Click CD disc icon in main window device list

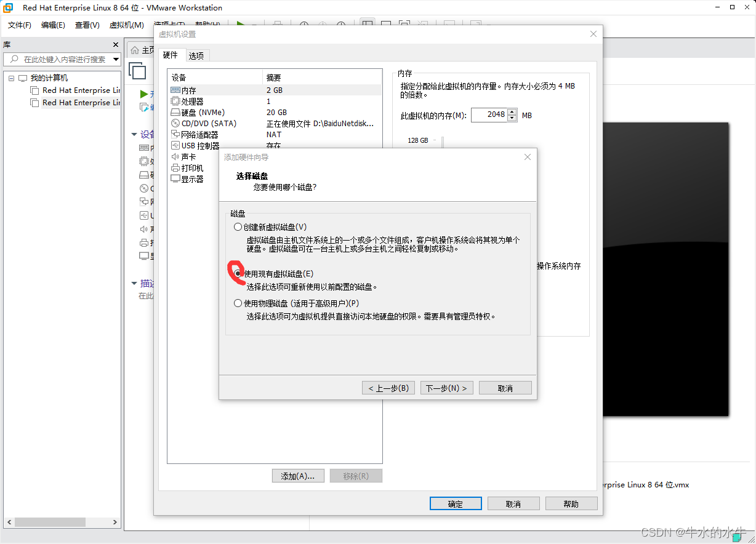[x=144, y=188]
